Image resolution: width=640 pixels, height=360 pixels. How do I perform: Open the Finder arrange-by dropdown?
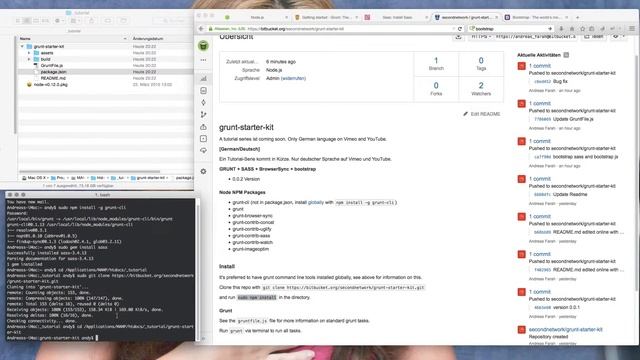75,20
